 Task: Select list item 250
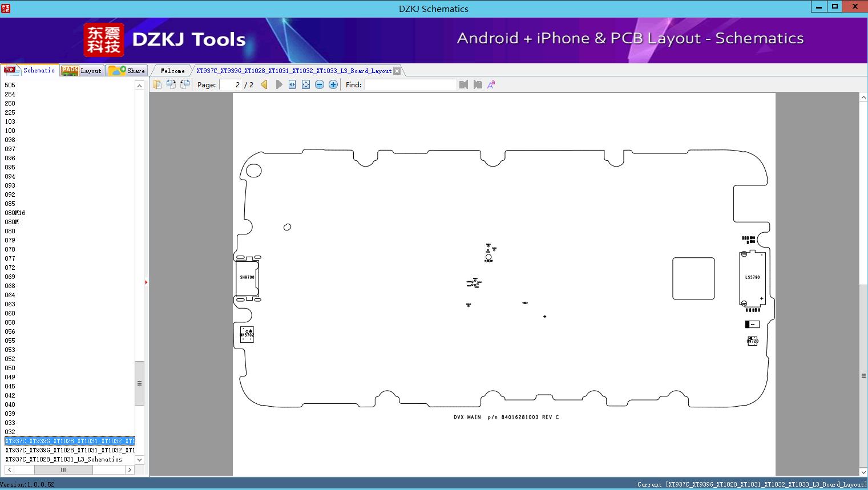click(x=10, y=103)
